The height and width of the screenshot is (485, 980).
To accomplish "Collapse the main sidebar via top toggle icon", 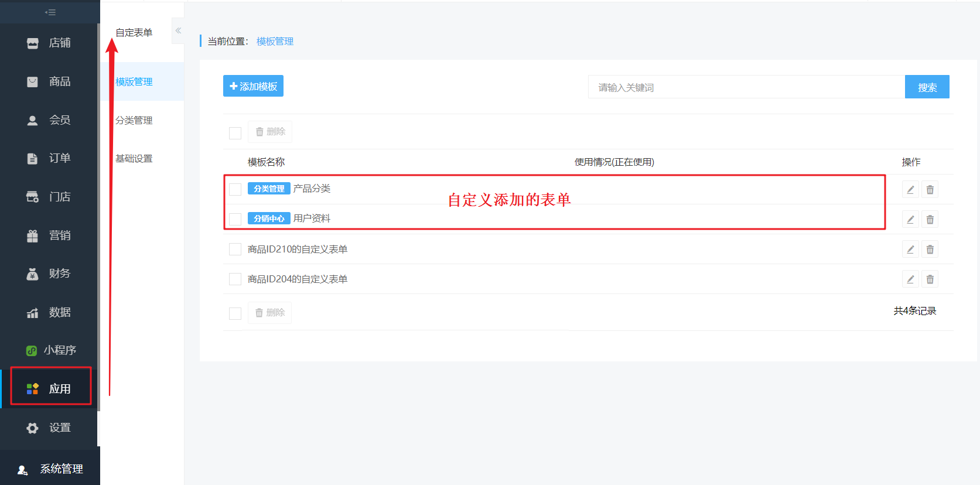I will coord(50,12).
